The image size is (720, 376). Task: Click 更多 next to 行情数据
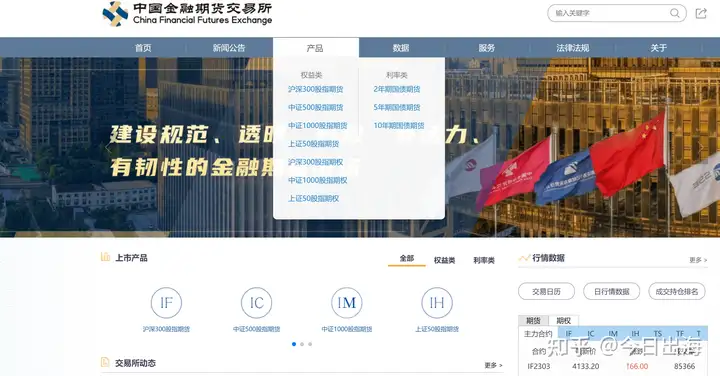pyautogui.click(x=698, y=260)
